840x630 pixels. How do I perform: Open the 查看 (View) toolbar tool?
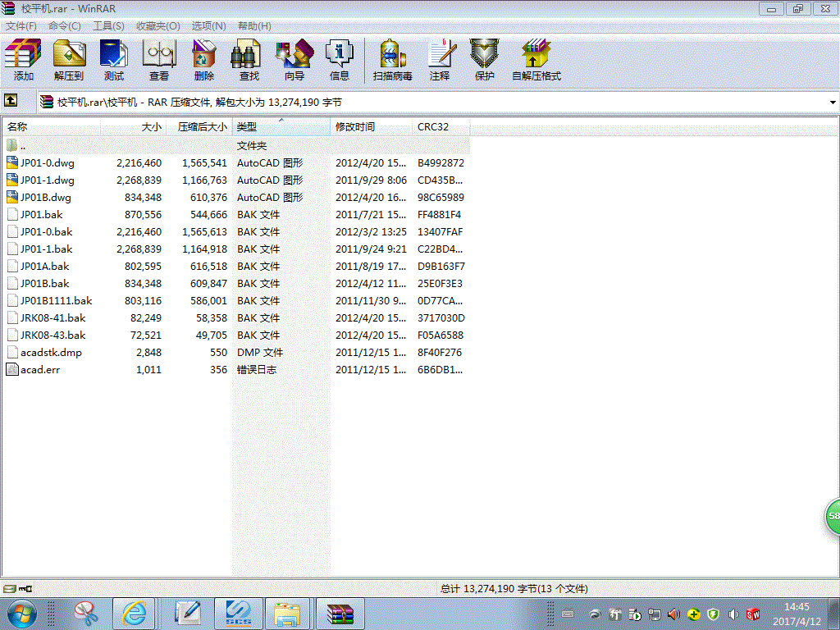(x=158, y=60)
